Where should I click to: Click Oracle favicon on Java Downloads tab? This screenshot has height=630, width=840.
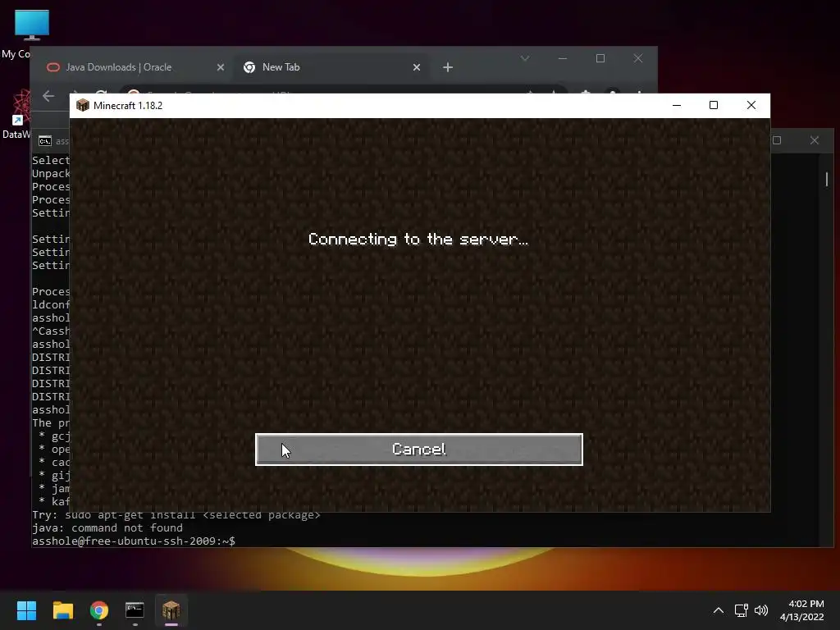click(53, 67)
